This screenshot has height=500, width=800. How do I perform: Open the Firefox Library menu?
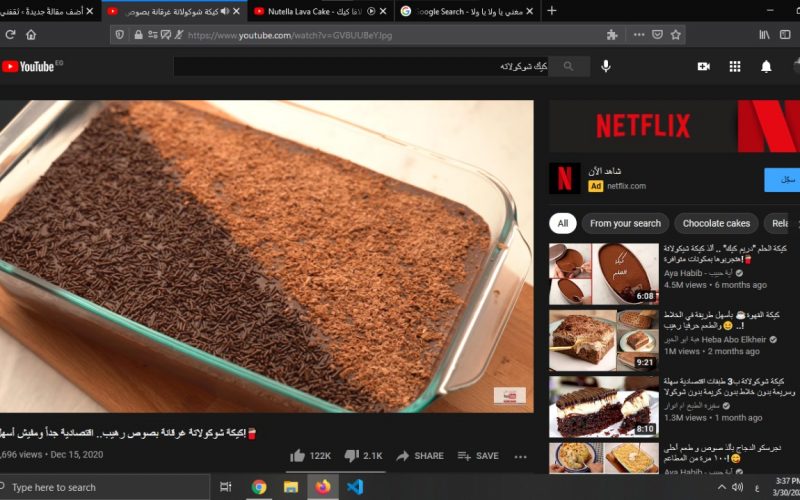click(x=764, y=35)
